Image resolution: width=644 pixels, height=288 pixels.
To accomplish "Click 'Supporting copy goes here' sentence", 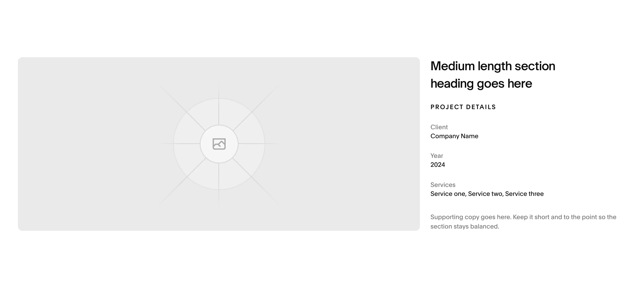I will 471,217.
